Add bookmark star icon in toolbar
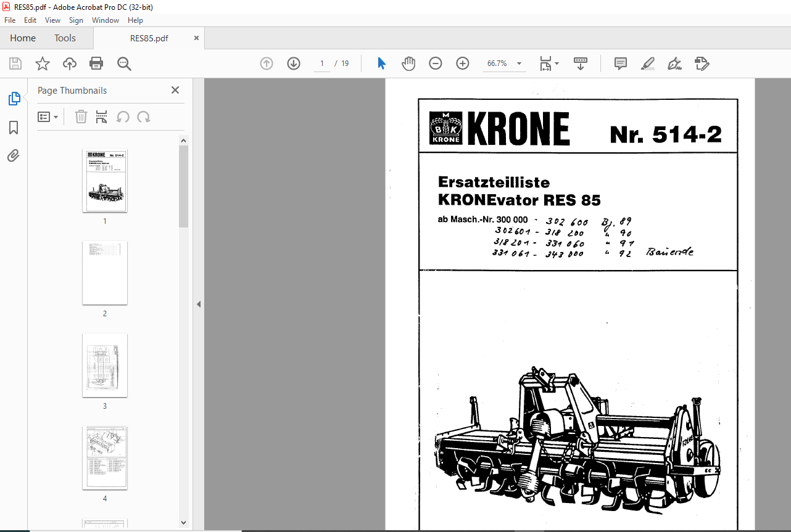The image size is (791, 532). tap(43, 63)
